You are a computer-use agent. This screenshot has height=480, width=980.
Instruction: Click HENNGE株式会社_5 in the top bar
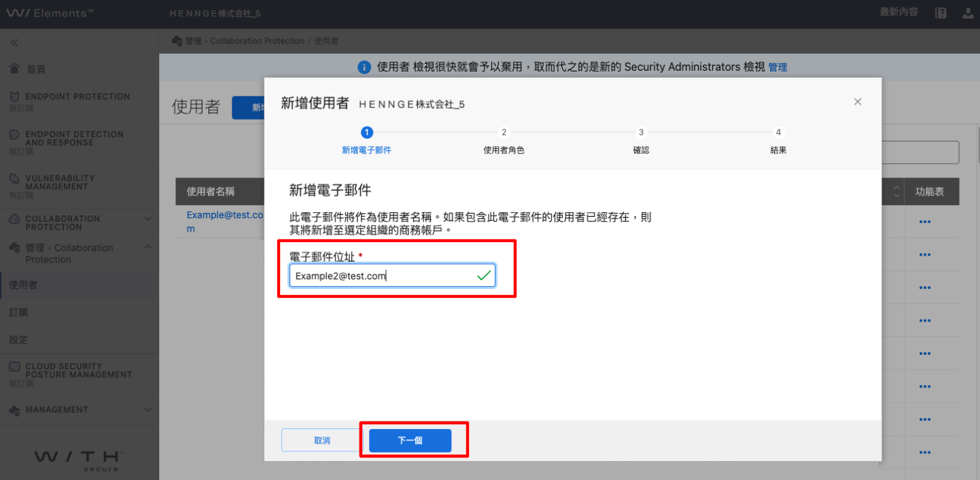point(214,14)
